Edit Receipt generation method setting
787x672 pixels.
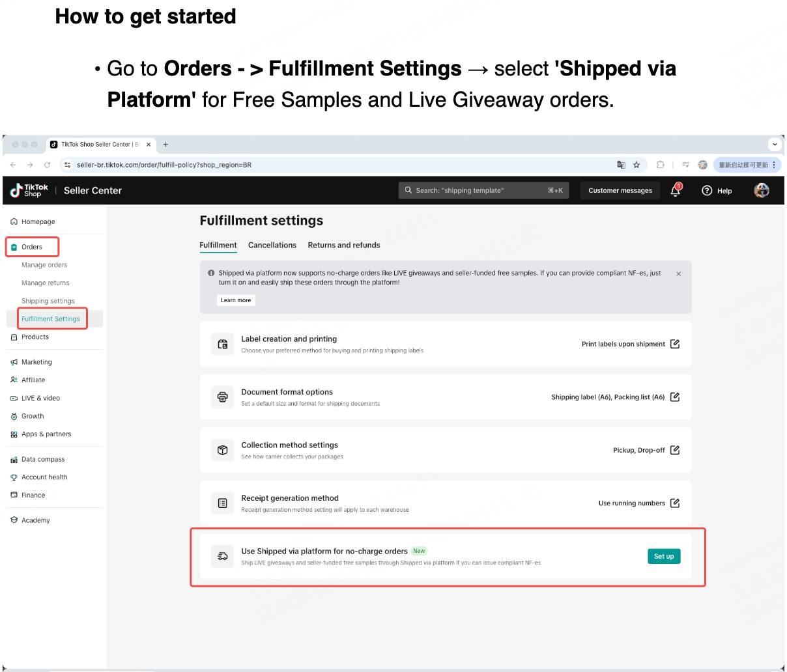coord(675,503)
